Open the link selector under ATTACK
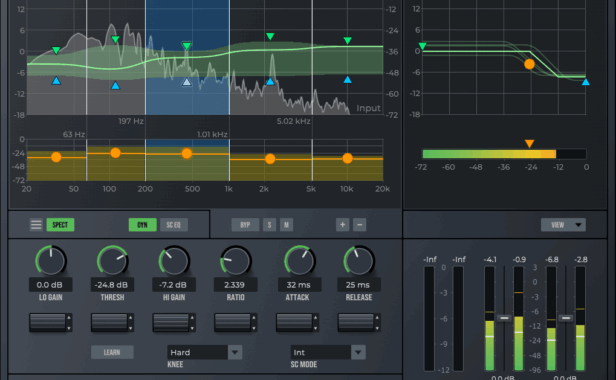Screen dimensions: 616x380 297,322
